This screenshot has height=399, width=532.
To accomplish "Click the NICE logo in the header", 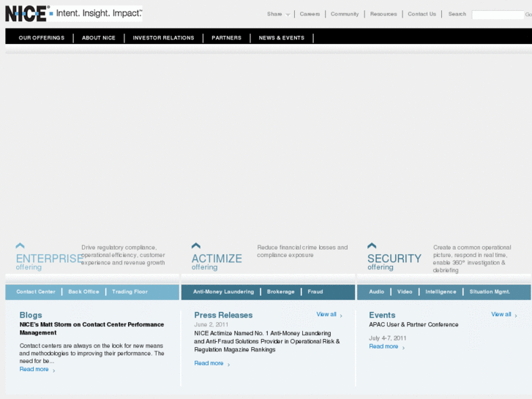I will pos(27,14).
